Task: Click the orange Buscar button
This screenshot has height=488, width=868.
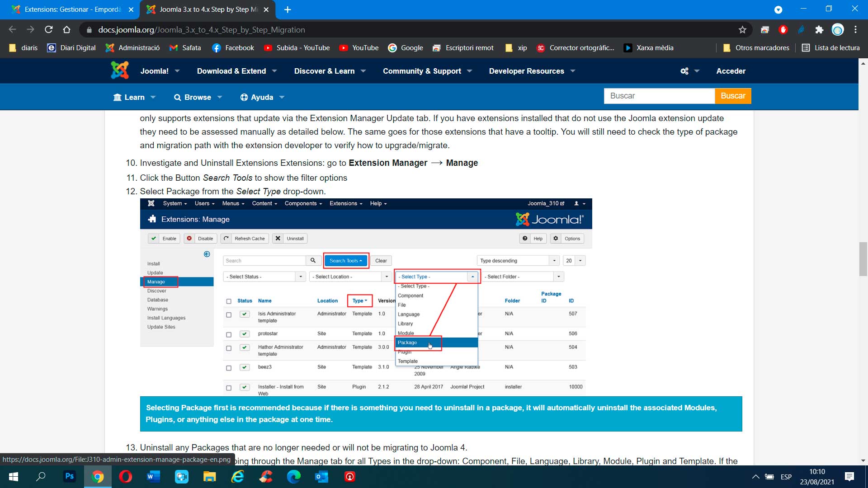Action: (733, 96)
